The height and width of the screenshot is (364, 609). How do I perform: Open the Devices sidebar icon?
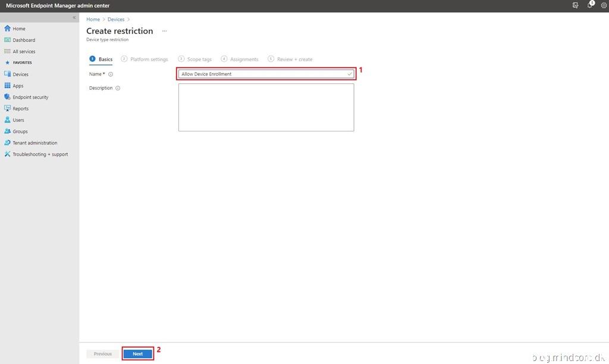pos(8,74)
